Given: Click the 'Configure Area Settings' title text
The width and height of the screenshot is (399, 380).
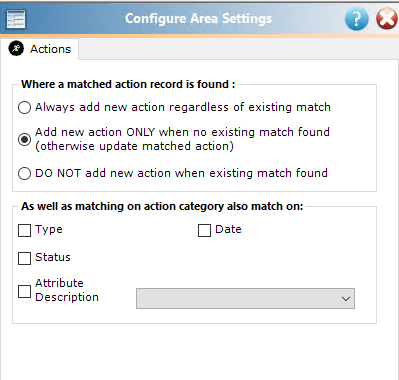Looking at the screenshot, I should (198, 19).
